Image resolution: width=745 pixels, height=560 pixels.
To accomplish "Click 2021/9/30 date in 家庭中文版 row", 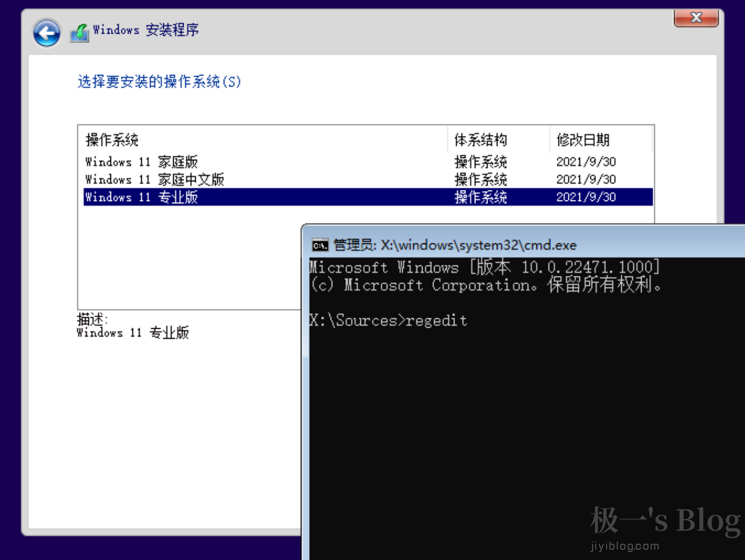I will tap(586, 179).
